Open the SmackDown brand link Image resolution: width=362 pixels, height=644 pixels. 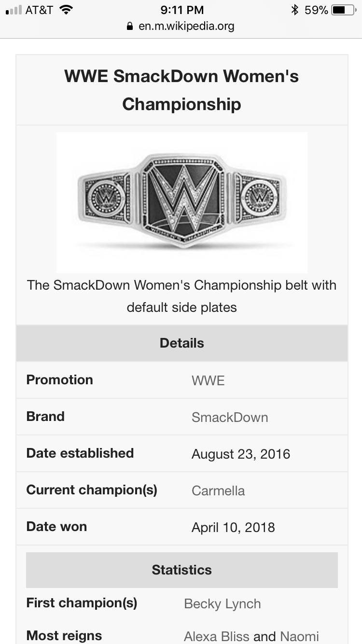click(230, 417)
